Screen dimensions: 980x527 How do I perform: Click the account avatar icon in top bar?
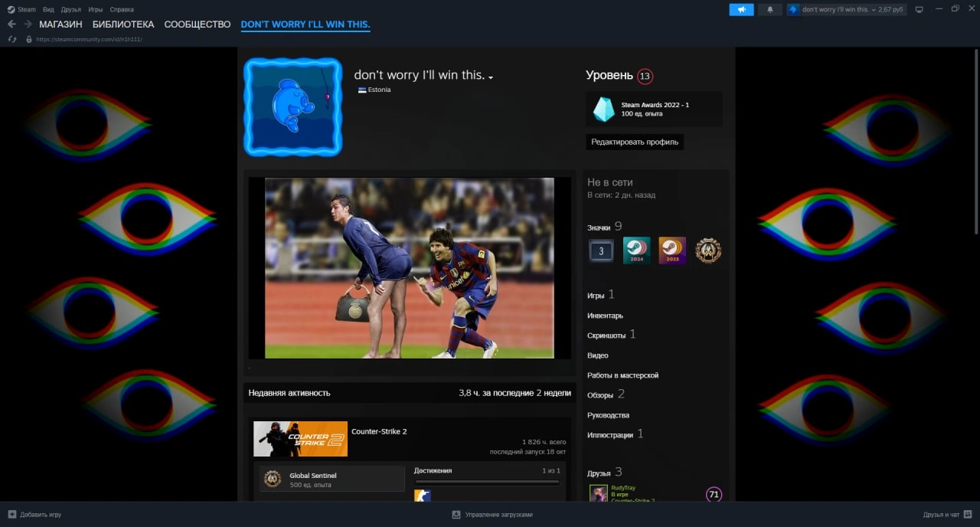(794, 9)
